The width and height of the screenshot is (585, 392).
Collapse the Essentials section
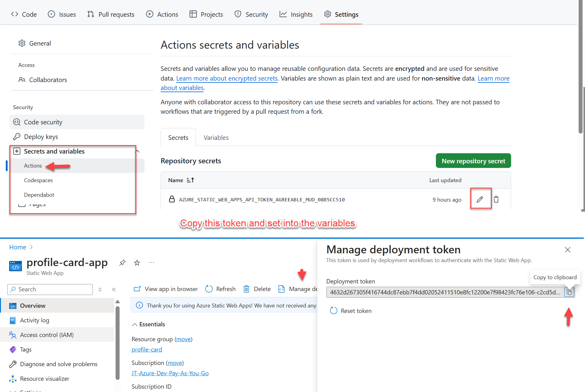click(x=134, y=324)
